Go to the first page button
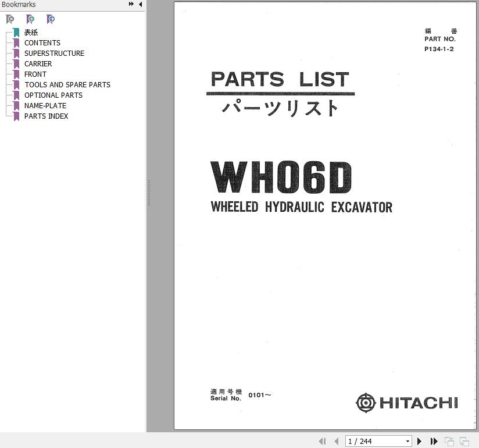 (322, 441)
